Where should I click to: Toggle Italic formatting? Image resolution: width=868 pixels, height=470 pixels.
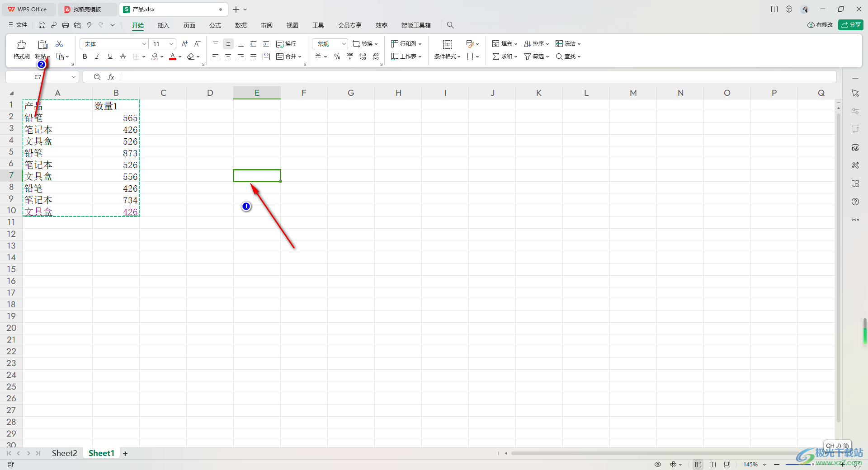tap(97, 56)
